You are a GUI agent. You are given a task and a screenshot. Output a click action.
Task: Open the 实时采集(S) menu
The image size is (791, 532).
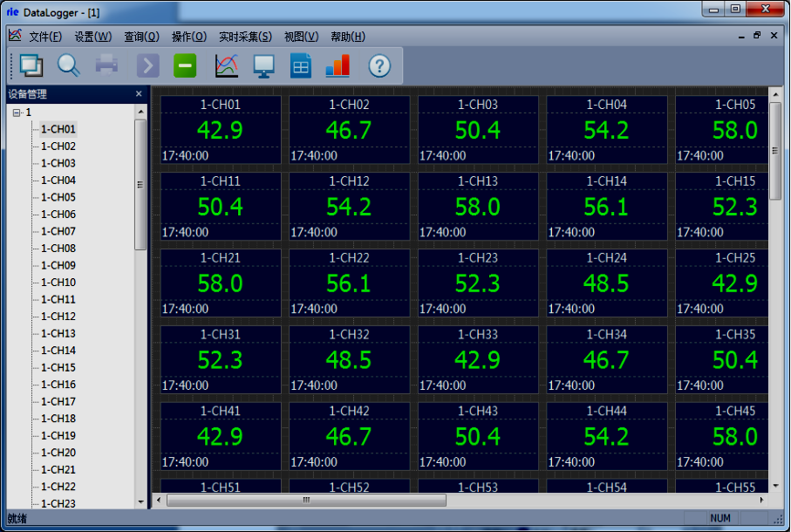click(245, 37)
